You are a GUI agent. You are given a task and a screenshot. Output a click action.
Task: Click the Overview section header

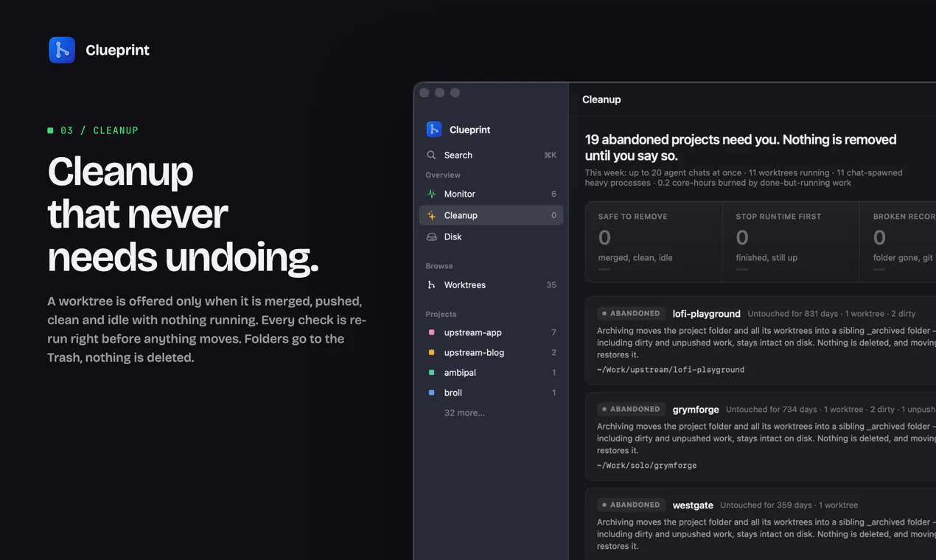[443, 175]
